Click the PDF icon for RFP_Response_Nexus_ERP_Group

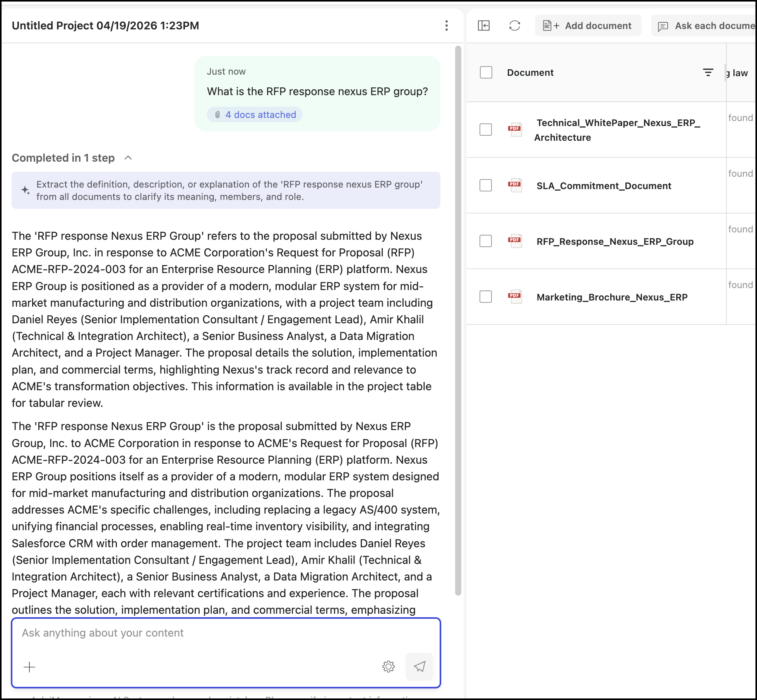pos(515,240)
